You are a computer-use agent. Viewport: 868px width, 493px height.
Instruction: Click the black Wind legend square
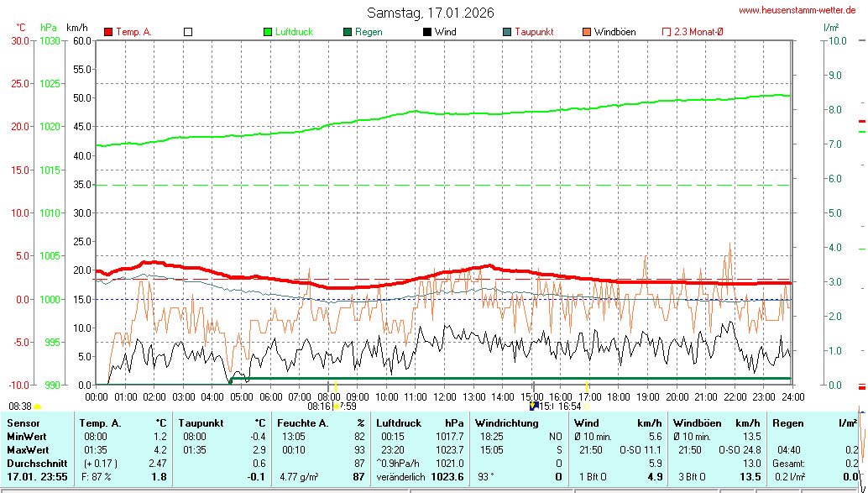427,32
